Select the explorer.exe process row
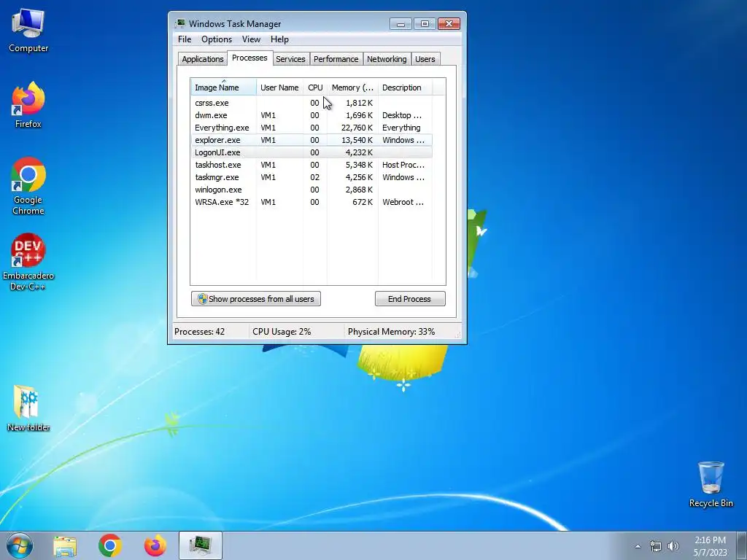The width and height of the screenshot is (747, 560). [311, 140]
